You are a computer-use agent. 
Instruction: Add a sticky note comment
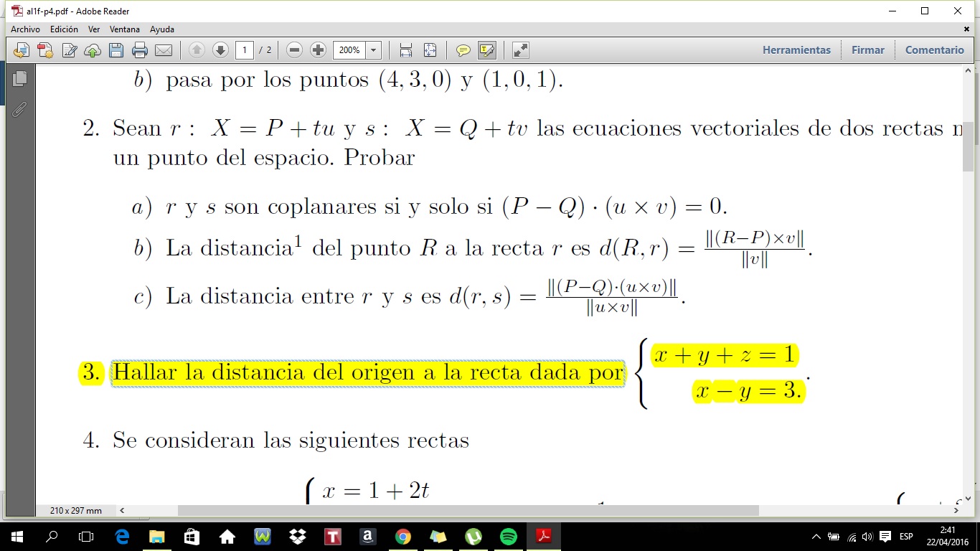point(463,50)
